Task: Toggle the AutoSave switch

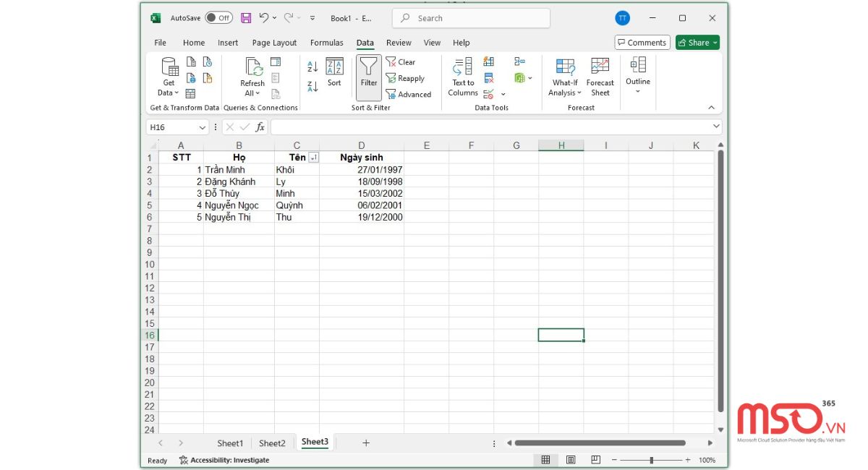Action: [218, 18]
